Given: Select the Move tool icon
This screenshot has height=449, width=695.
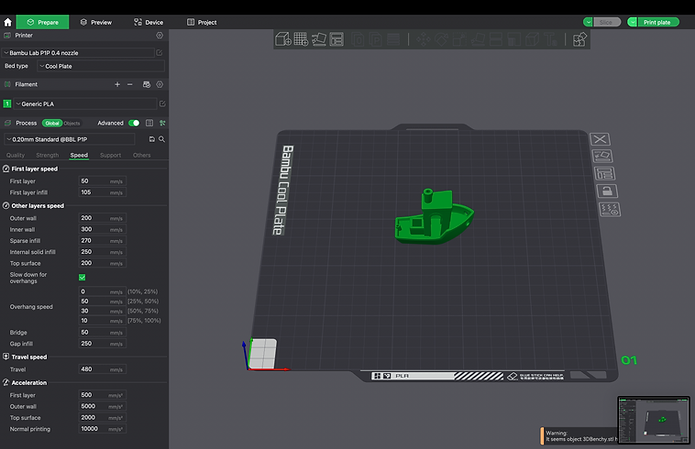Looking at the screenshot, I should (423, 39).
